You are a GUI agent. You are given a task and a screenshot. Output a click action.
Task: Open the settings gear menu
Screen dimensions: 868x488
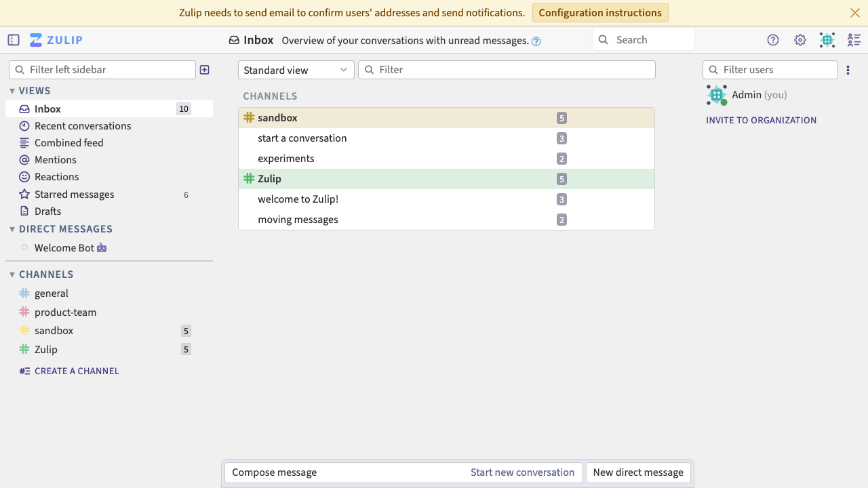(x=800, y=40)
